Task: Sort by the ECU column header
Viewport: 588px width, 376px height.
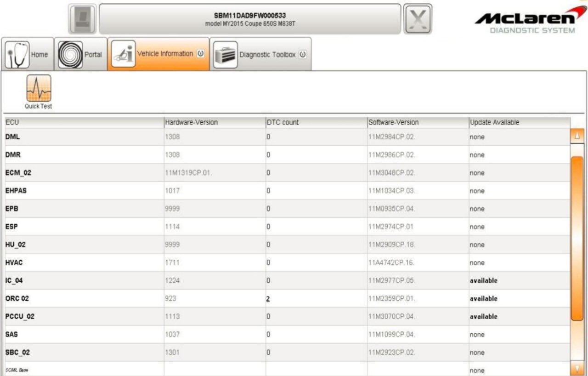Action: (84, 123)
